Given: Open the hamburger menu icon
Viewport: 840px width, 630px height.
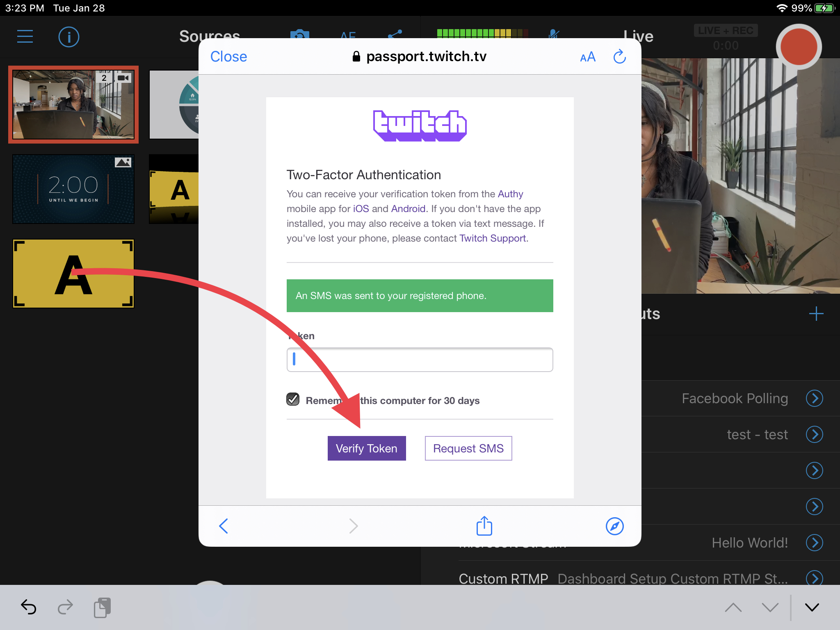Looking at the screenshot, I should point(25,37).
